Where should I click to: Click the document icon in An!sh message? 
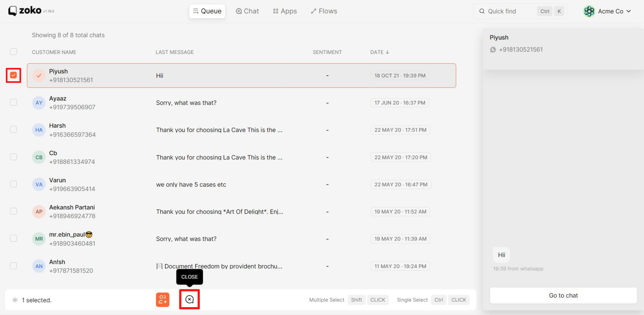click(159, 266)
